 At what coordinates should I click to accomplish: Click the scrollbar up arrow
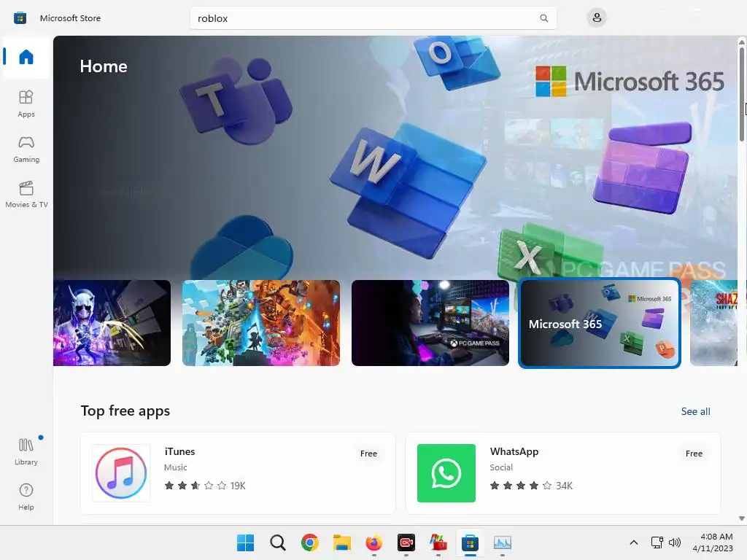742,42
